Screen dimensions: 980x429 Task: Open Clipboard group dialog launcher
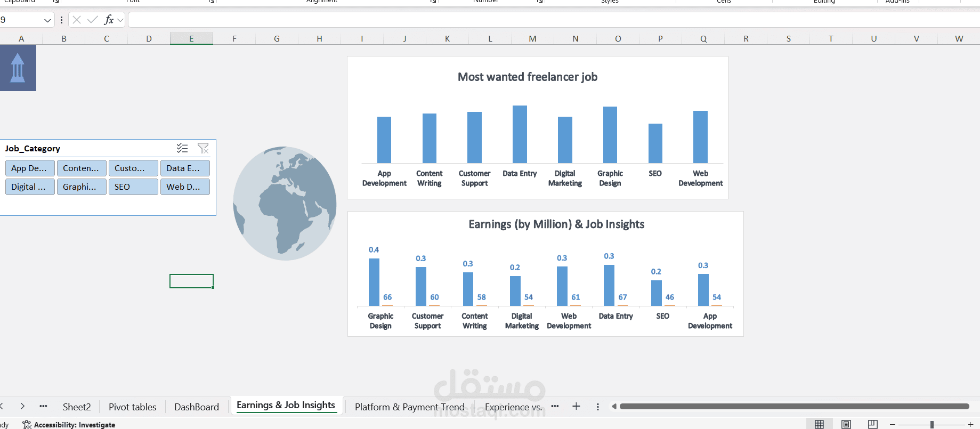tap(55, 1)
